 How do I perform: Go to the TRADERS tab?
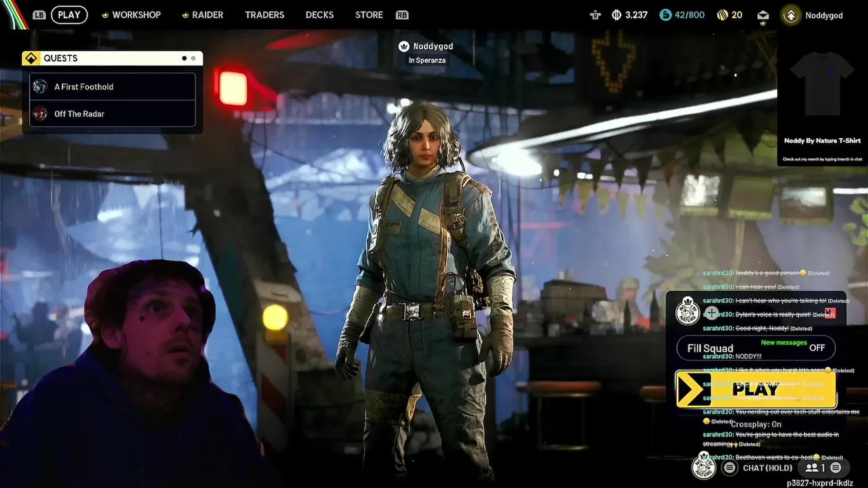pyautogui.click(x=264, y=15)
